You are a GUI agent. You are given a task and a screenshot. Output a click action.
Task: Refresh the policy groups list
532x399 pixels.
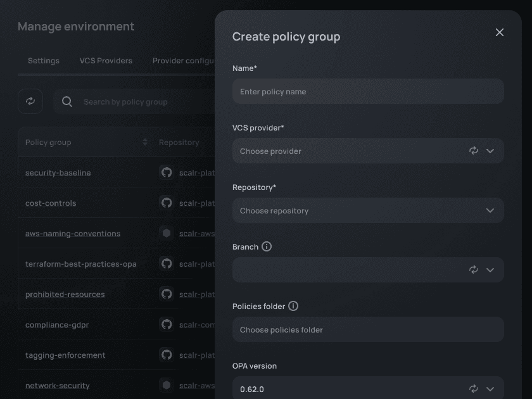(30, 101)
